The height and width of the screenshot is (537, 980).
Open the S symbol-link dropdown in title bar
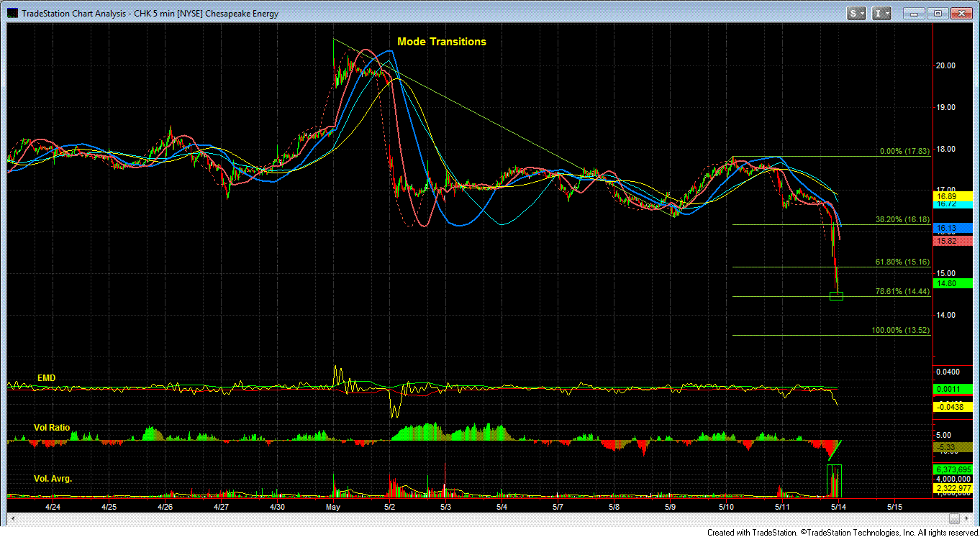(x=857, y=13)
